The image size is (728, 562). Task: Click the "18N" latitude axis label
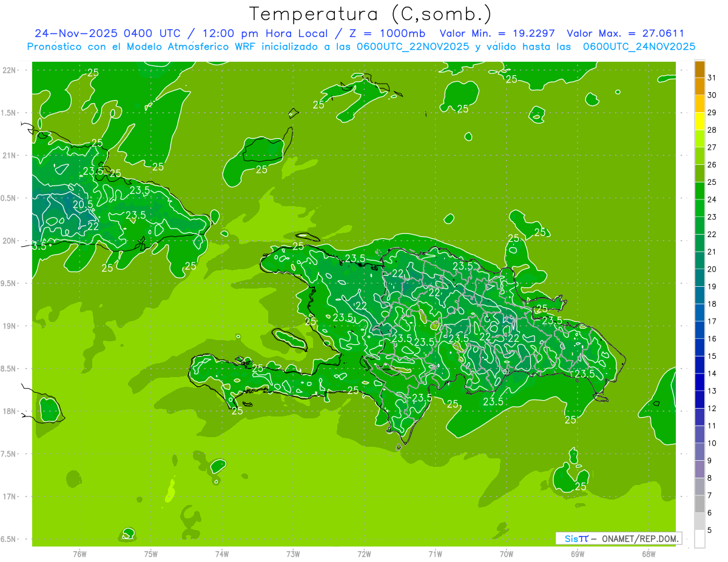(x=10, y=411)
